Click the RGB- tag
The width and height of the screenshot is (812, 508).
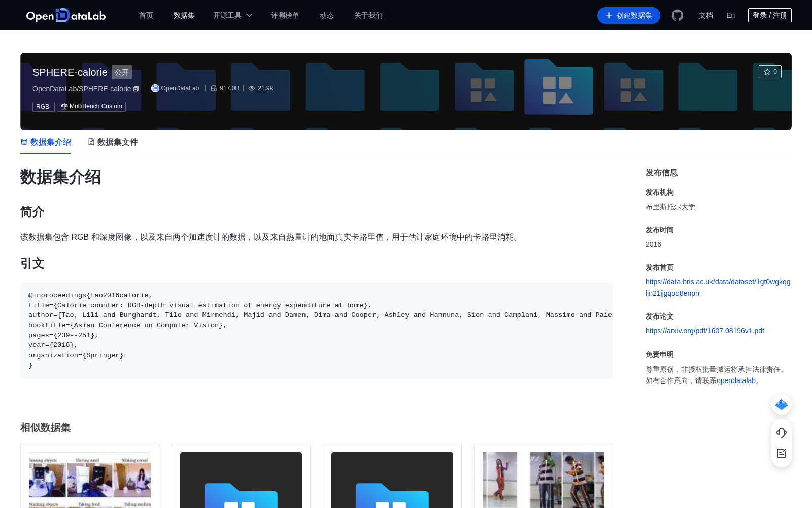44,107
